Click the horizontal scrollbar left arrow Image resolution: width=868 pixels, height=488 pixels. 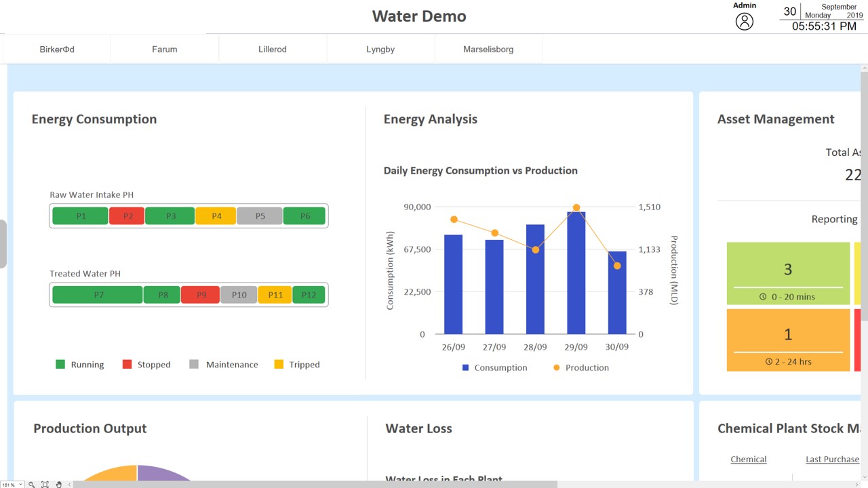pyautogui.click(x=70, y=485)
